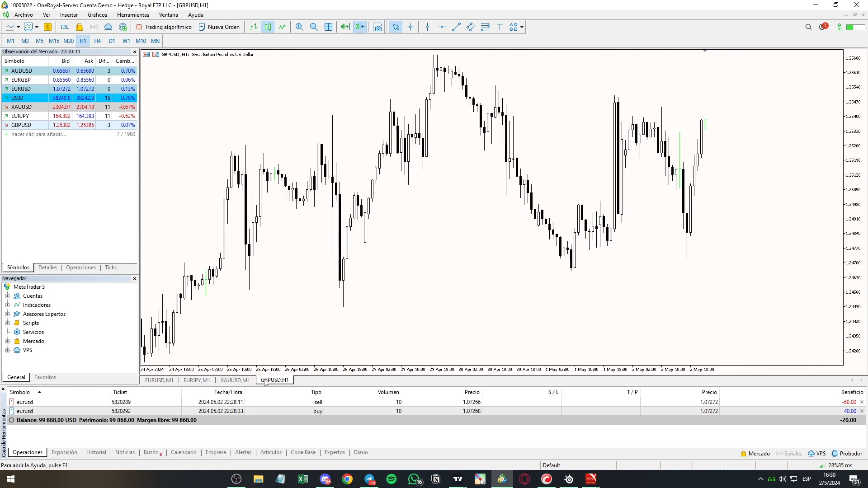Image resolution: width=868 pixels, height=488 pixels.
Task: Switch chart to line chart icon
Action: click(283, 27)
